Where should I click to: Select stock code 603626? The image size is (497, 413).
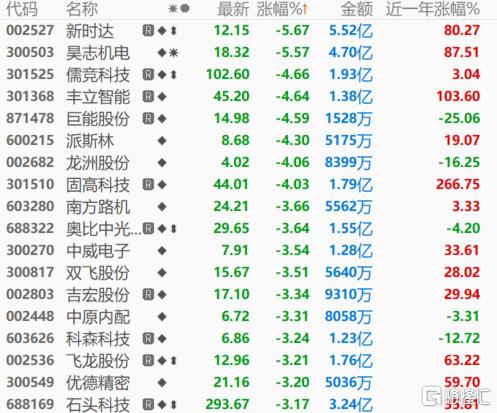pyautogui.click(x=30, y=339)
